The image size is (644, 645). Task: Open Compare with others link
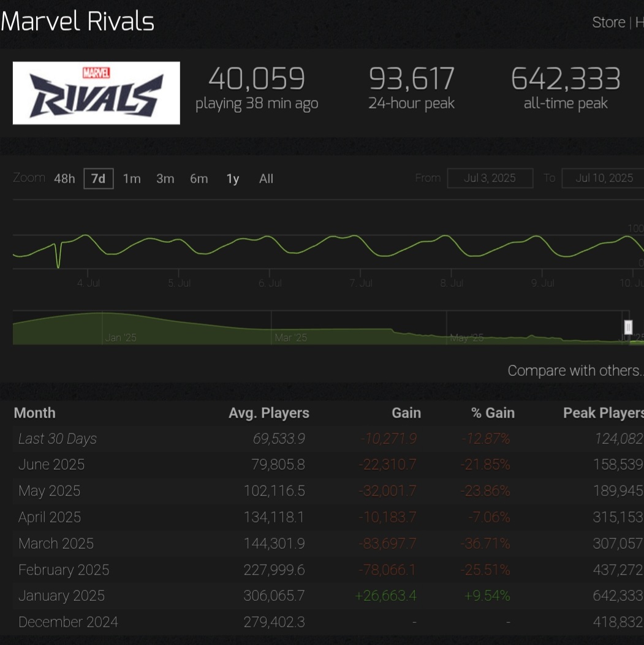(575, 370)
